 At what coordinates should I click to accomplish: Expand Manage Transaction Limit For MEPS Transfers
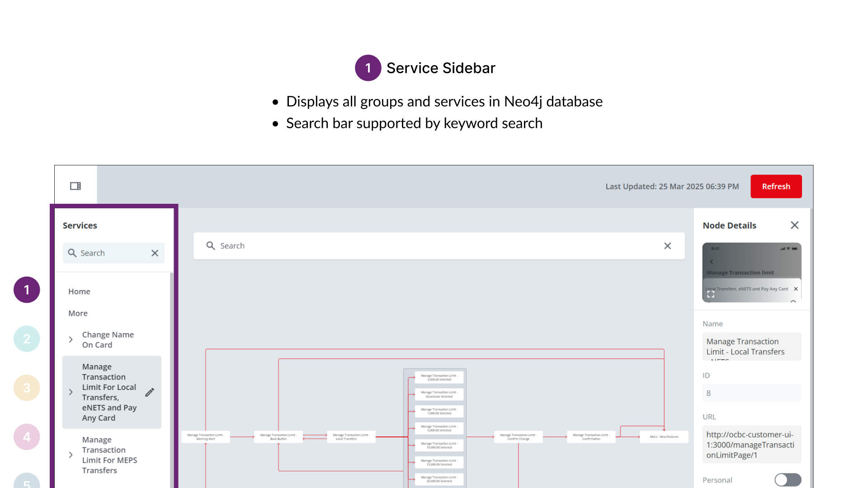71,455
